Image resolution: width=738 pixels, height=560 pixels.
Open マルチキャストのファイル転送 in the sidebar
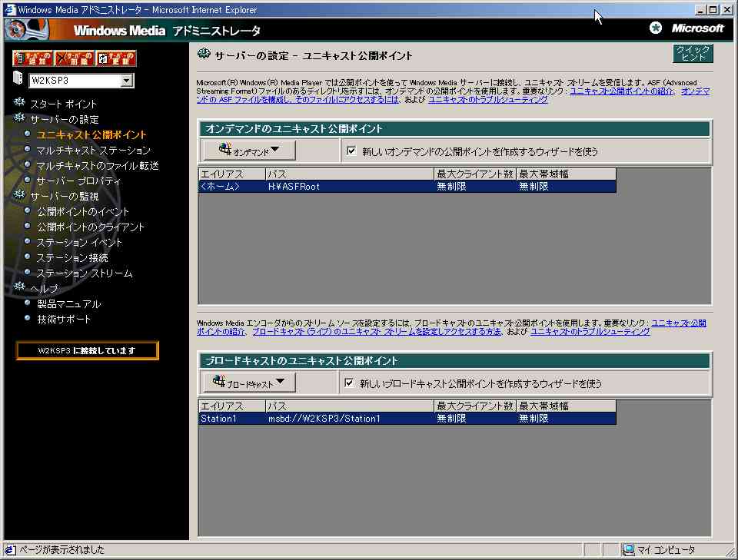tap(98, 165)
